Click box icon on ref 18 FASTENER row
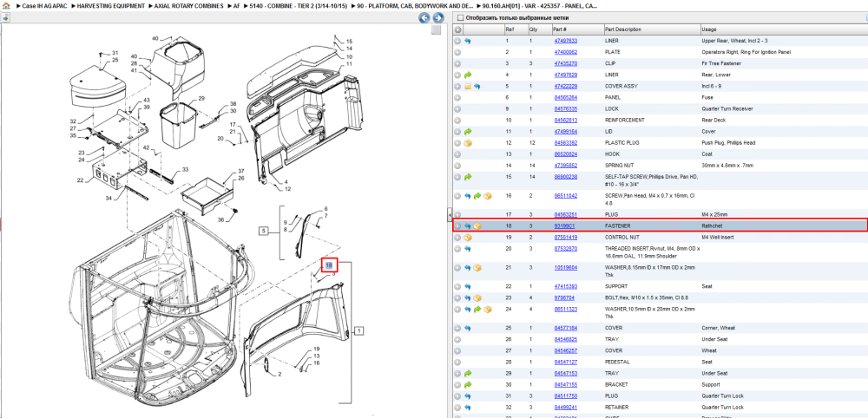 pos(477,226)
